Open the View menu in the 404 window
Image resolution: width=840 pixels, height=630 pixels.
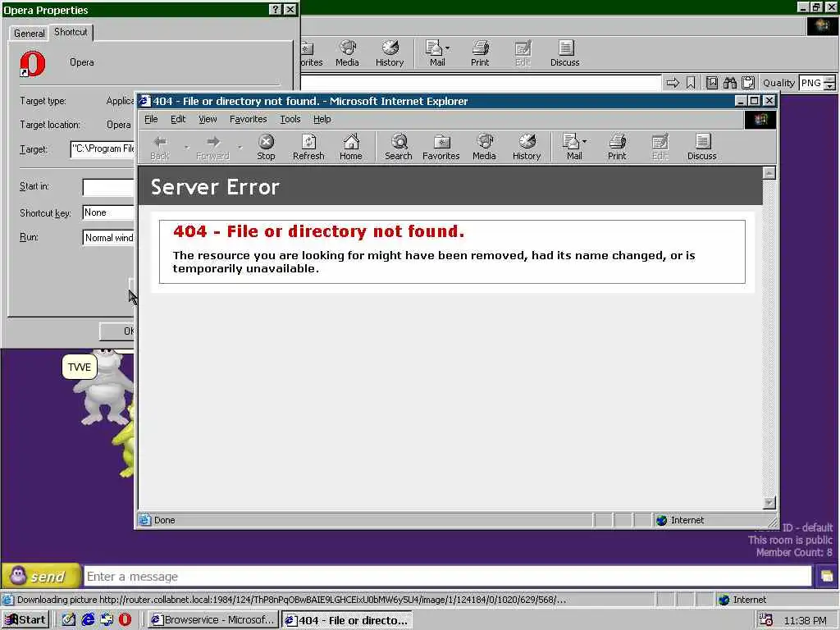208,119
